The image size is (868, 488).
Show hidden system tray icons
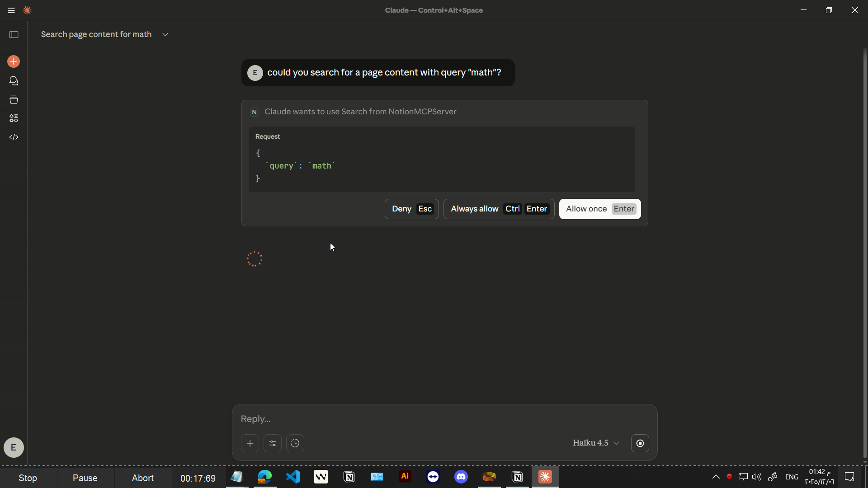coord(716,477)
